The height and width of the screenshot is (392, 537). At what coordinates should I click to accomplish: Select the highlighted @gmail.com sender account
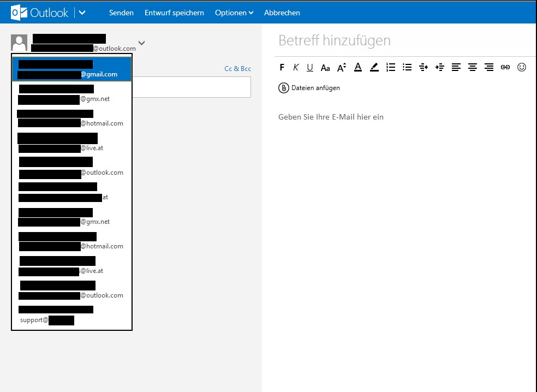[x=71, y=69]
